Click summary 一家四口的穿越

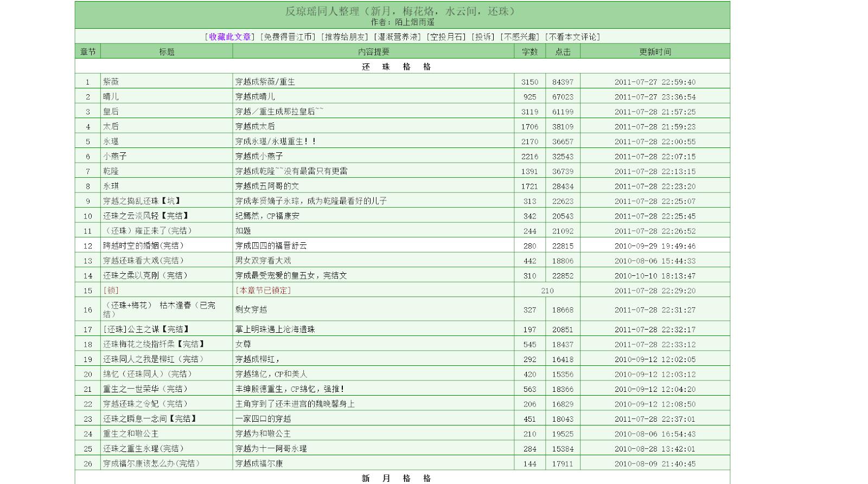(x=263, y=419)
